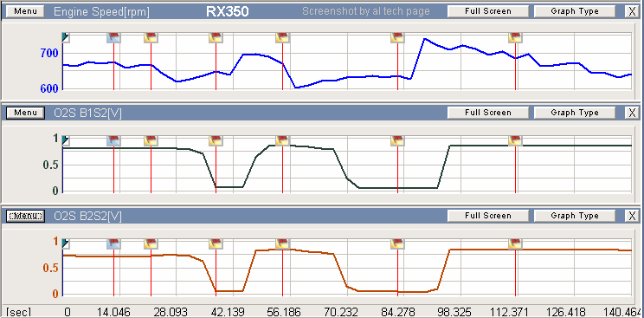The height and width of the screenshot is (318, 644).
Task: Show O2S B1S2 graph in Full Screen
Action: 488,113
